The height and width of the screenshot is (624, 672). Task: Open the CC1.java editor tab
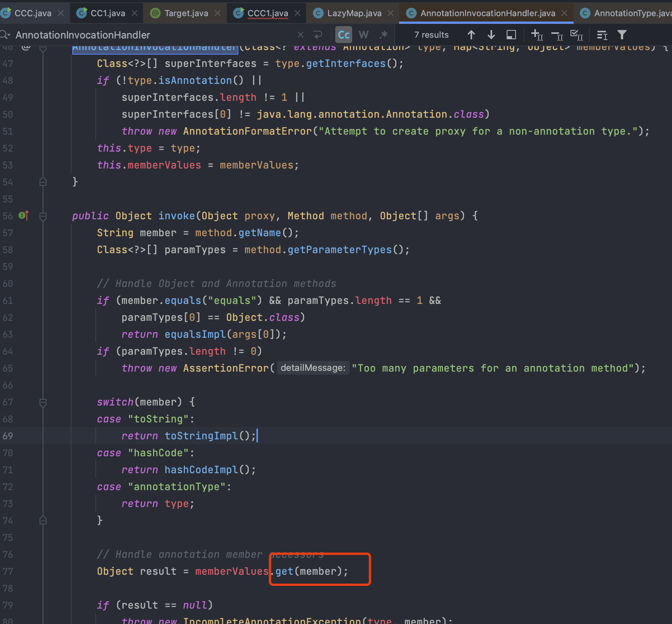click(108, 13)
